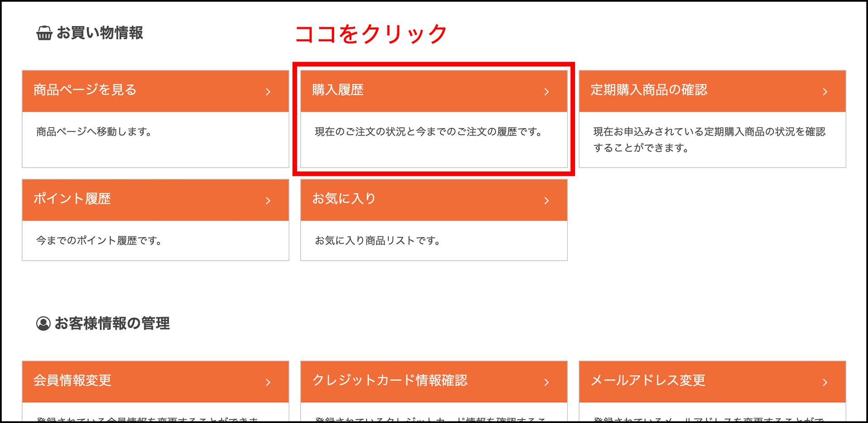Click the shopping basket icon beside お買い物情報
The height and width of the screenshot is (423, 868).
pos(44,33)
